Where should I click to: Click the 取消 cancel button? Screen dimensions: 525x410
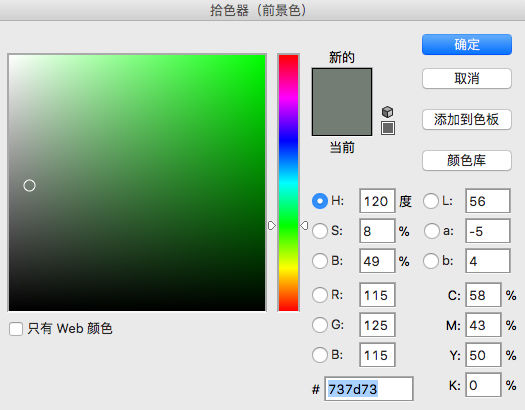point(467,79)
